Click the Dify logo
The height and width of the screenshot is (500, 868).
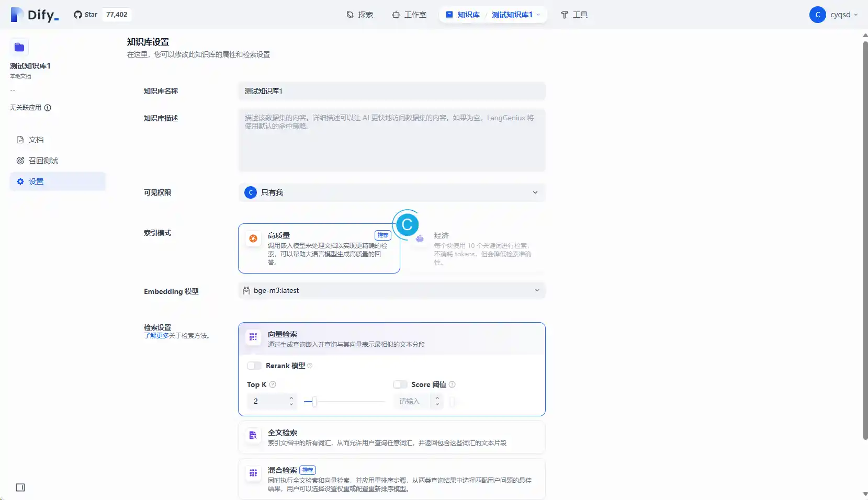pyautogui.click(x=35, y=15)
